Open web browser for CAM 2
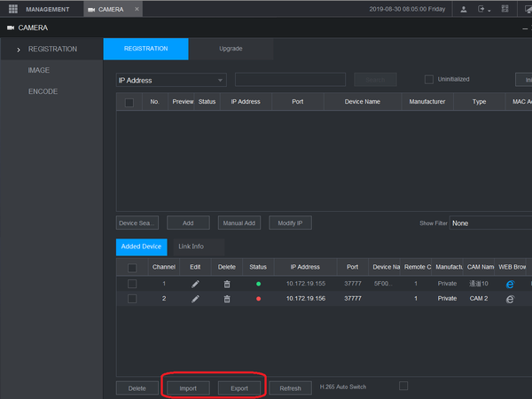The height and width of the screenshot is (399, 532). (x=510, y=299)
